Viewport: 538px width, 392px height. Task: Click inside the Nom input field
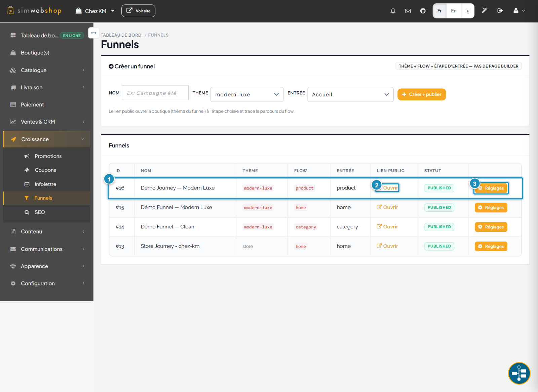(155, 93)
